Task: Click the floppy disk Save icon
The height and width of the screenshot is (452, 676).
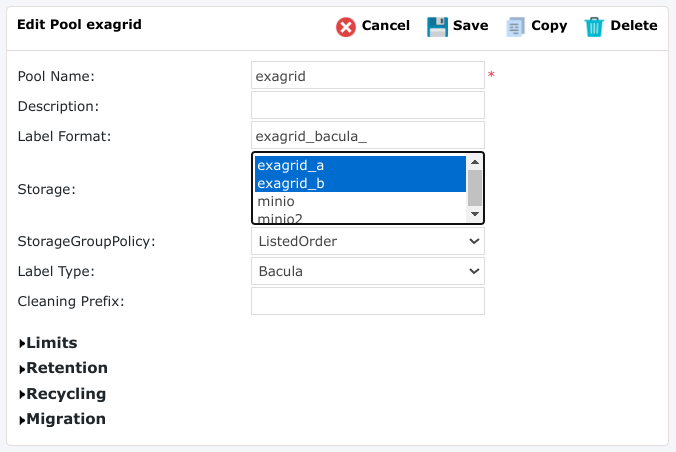Action: click(437, 27)
